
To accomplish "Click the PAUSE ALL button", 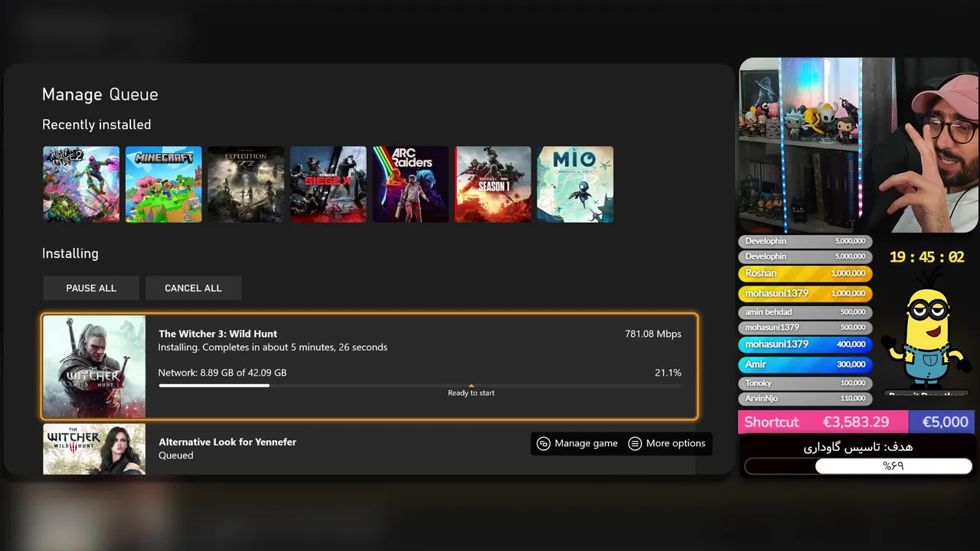I will pyautogui.click(x=91, y=288).
